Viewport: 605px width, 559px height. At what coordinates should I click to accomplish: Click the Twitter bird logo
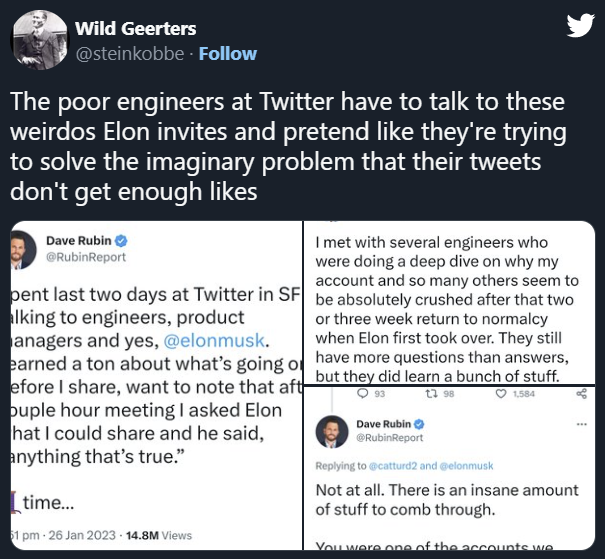580,28
